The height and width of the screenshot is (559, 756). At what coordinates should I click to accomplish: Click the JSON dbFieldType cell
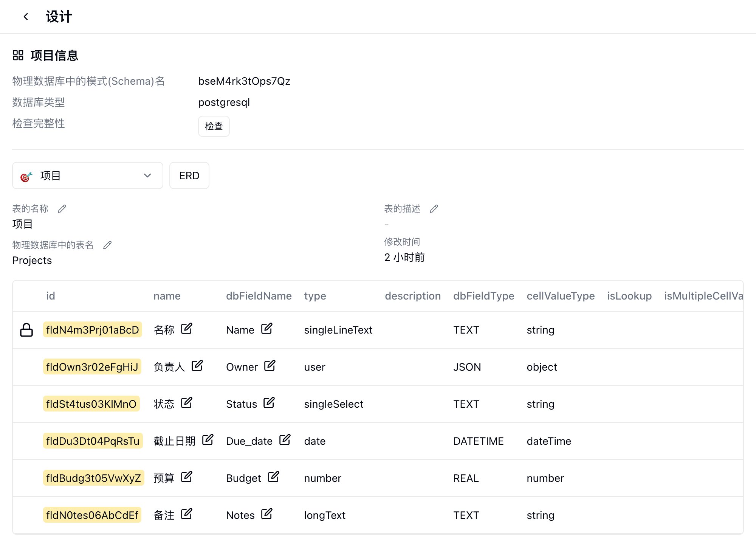pyautogui.click(x=467, y=367)
